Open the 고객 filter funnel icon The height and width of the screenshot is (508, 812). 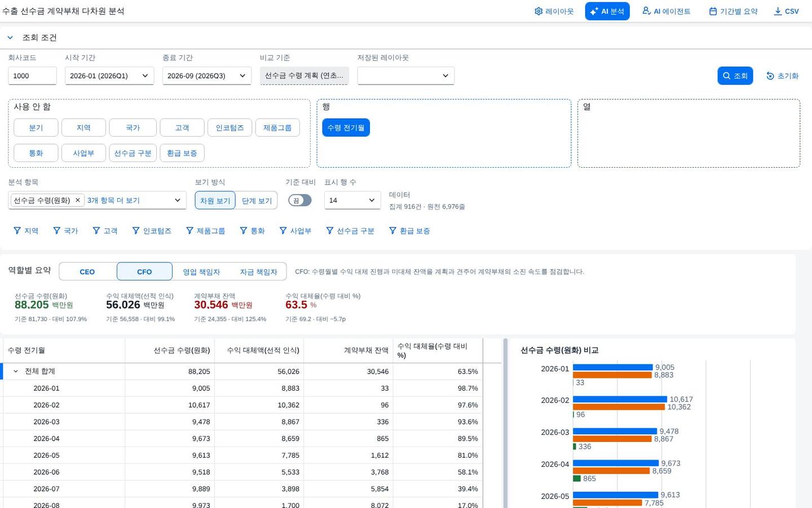tap(96, 231)
